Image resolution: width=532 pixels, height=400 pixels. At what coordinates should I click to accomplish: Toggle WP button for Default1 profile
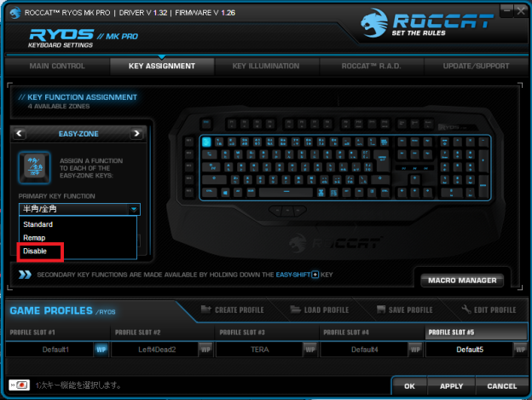click(101, 350)
